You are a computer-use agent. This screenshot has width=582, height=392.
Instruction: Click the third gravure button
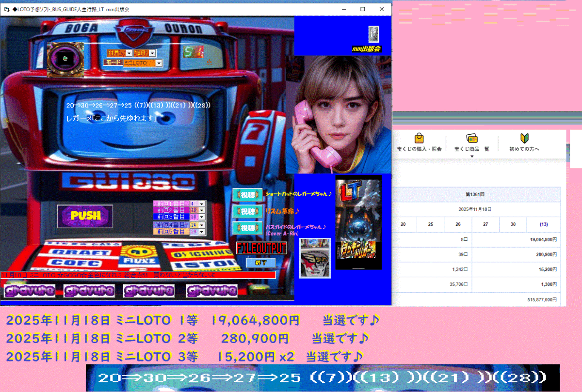coord(150,291)
